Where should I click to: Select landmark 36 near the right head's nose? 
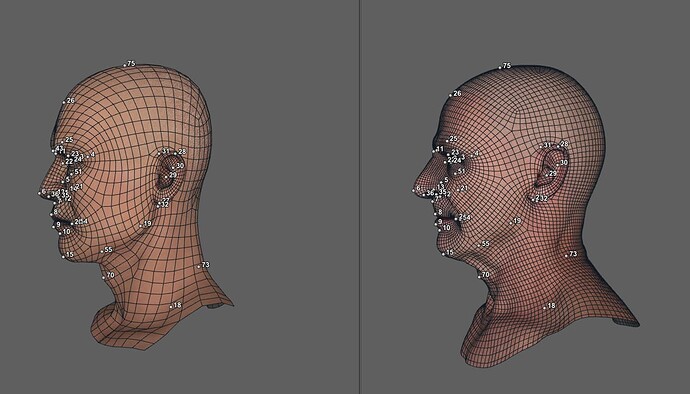click(x=424, y=194)
